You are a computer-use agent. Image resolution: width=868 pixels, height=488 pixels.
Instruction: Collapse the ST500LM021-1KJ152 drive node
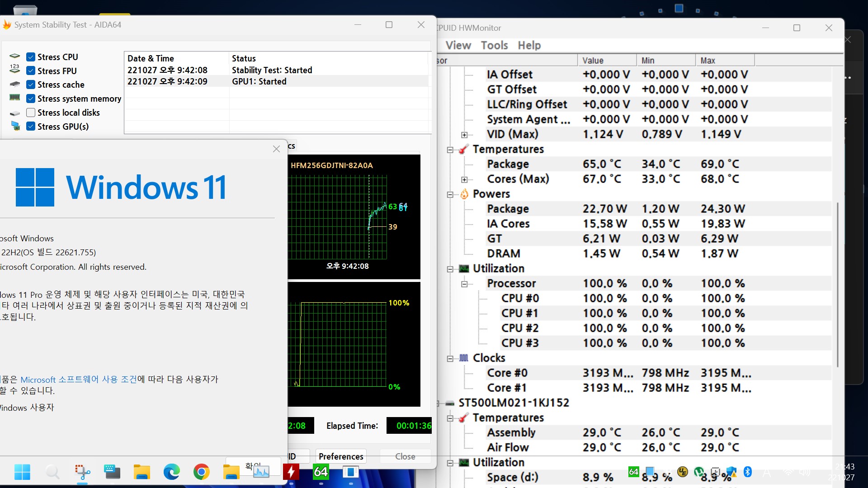[x=438, y=403]
